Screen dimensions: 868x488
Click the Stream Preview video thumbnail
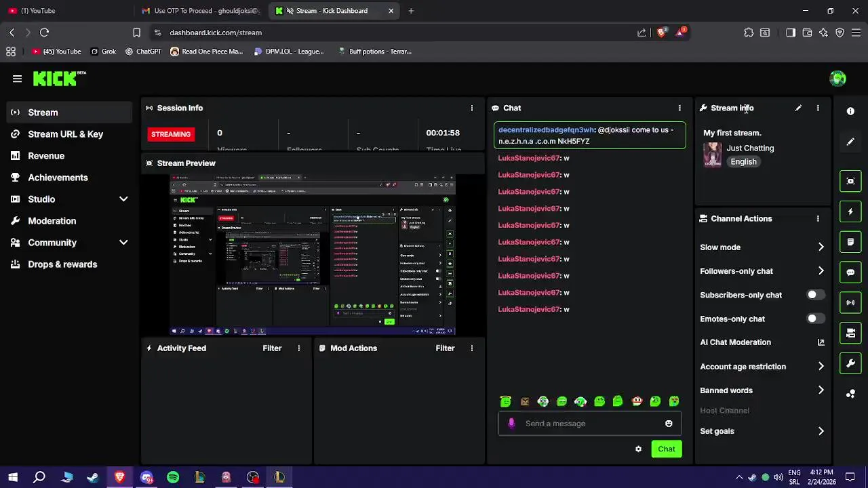tap(313, 256)
